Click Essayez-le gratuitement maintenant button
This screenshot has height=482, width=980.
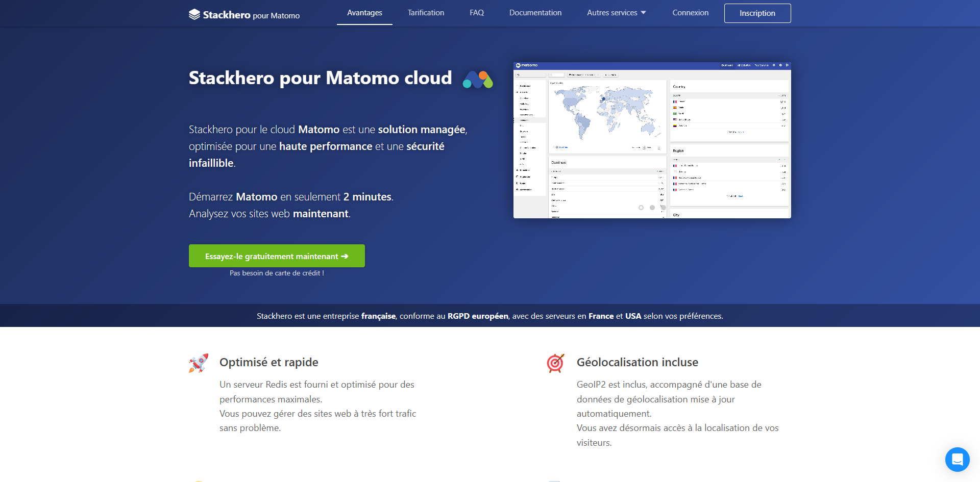tap(277, 256)
